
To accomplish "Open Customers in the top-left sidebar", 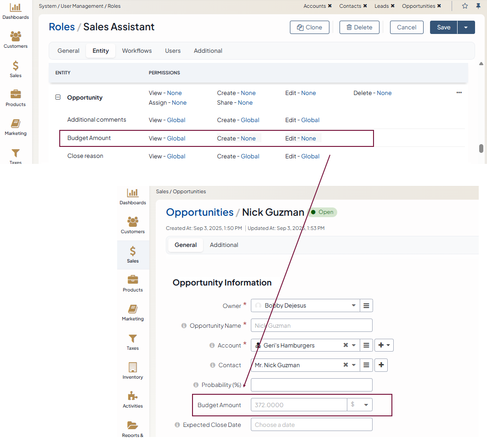I will 16,37.
